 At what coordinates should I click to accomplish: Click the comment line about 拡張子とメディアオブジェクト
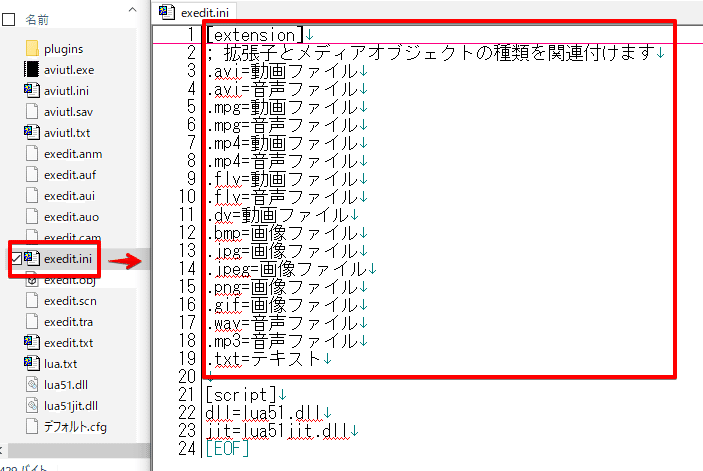click(x=431, y=53)
